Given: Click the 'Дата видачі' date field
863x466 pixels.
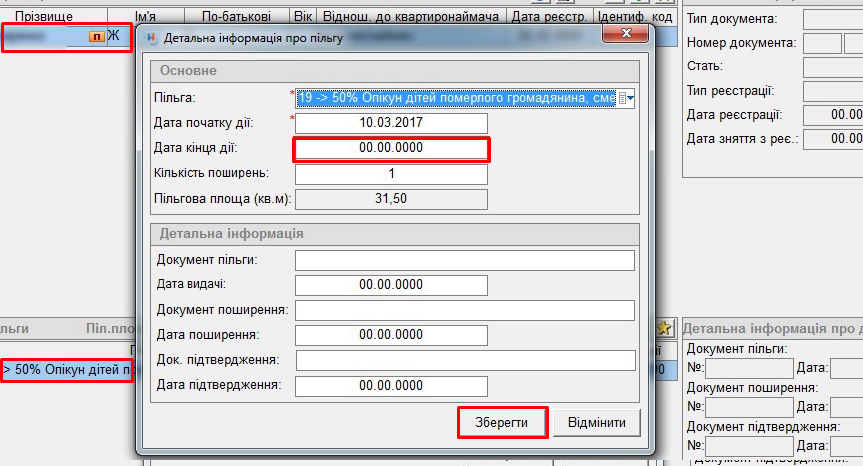Looking at the screenshot, I should 391,285.
